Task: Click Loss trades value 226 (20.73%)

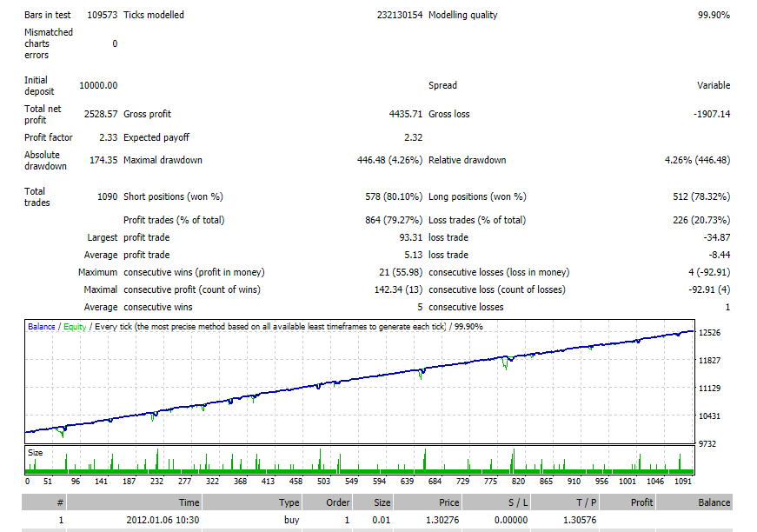Action: point(701,220)
